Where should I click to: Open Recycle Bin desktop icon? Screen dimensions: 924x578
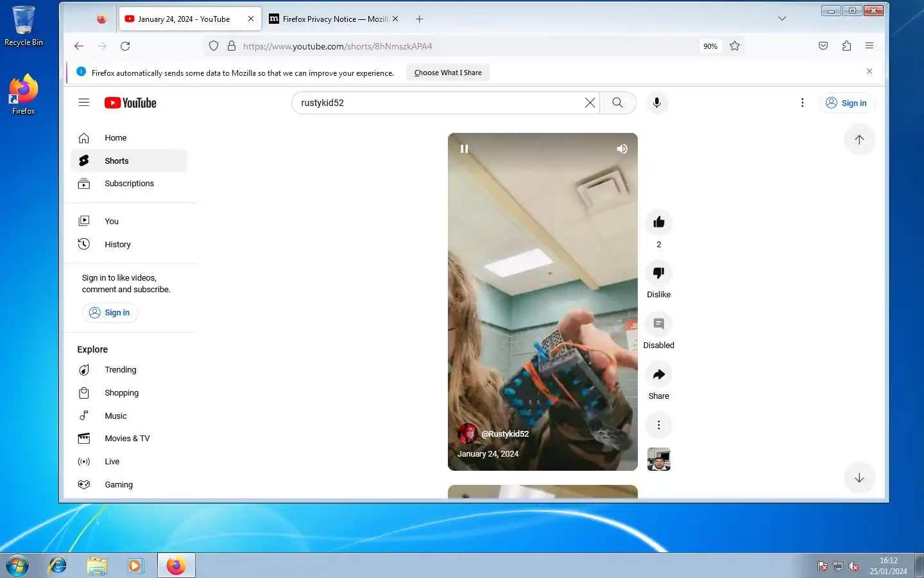[x=24, y=26]
